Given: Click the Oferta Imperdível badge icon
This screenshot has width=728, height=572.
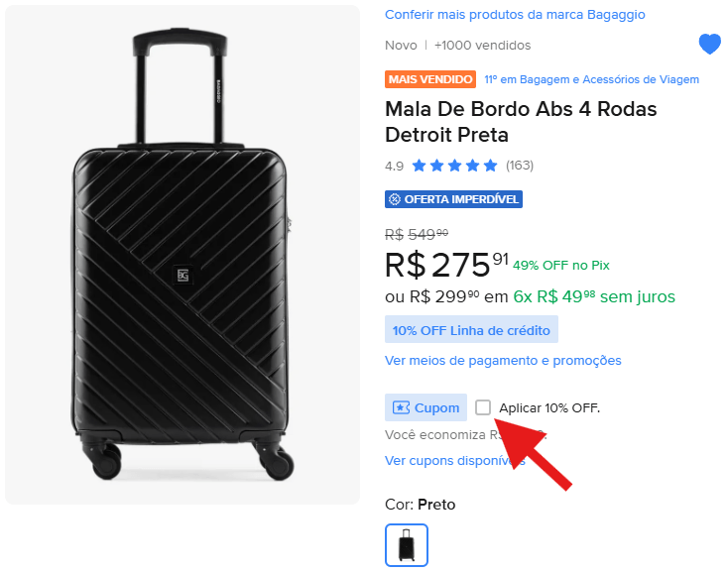Looking at the screenshot, I should click(395, 199).
